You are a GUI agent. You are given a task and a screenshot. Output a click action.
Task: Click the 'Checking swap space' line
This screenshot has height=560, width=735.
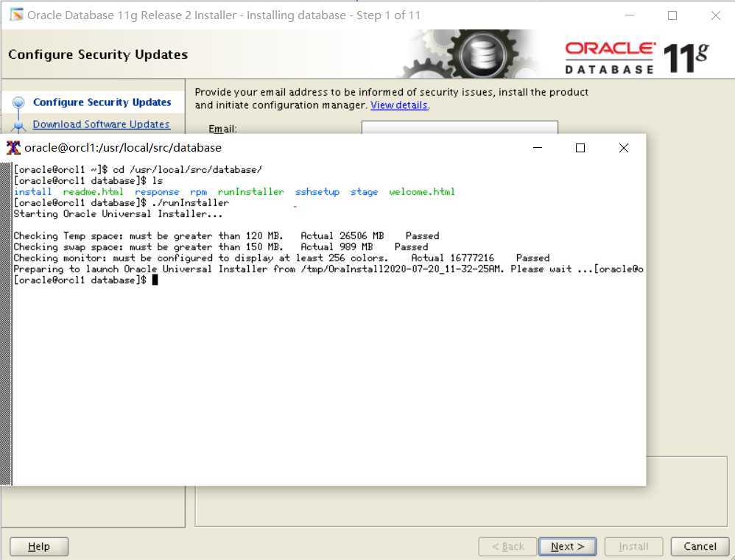220,247
